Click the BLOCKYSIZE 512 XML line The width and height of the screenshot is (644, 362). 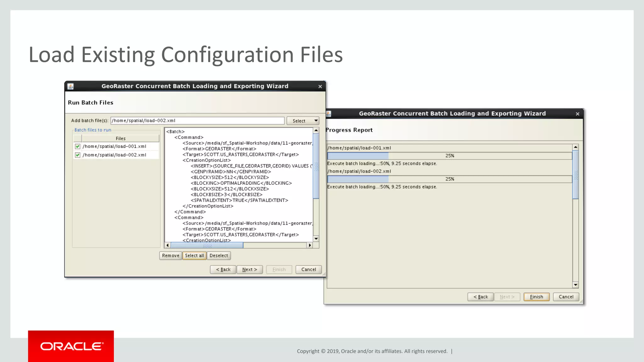(230, 178)
